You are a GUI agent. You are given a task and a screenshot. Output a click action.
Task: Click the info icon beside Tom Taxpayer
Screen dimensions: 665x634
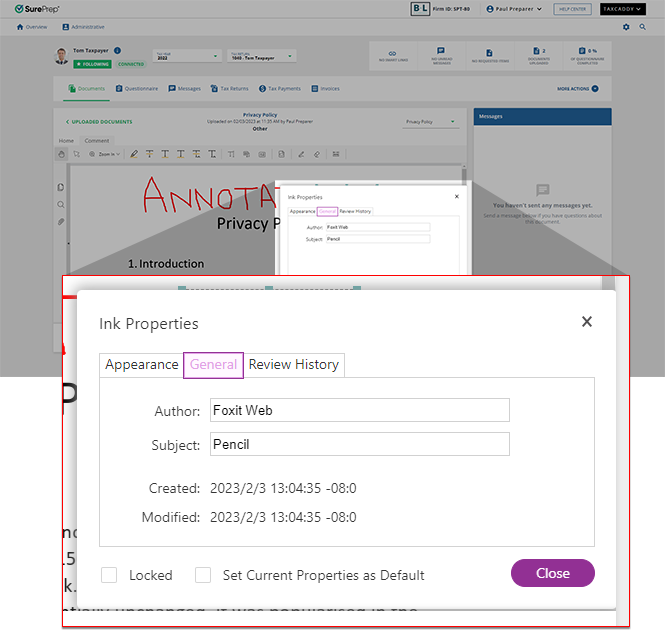[x=117, y=50]
